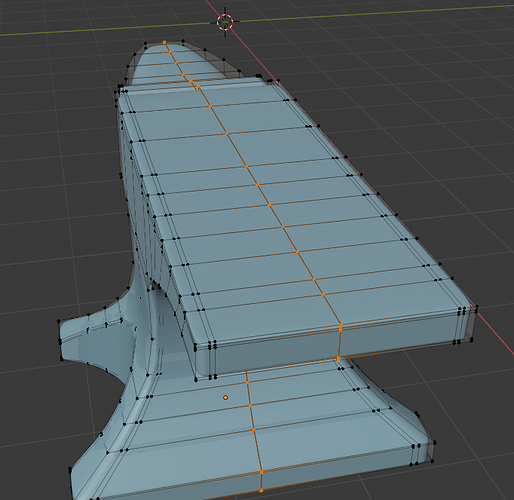Select the orange vertex at the horn tip
The width and height of the screenshot is (514, 500).
[x=164, y=42]
